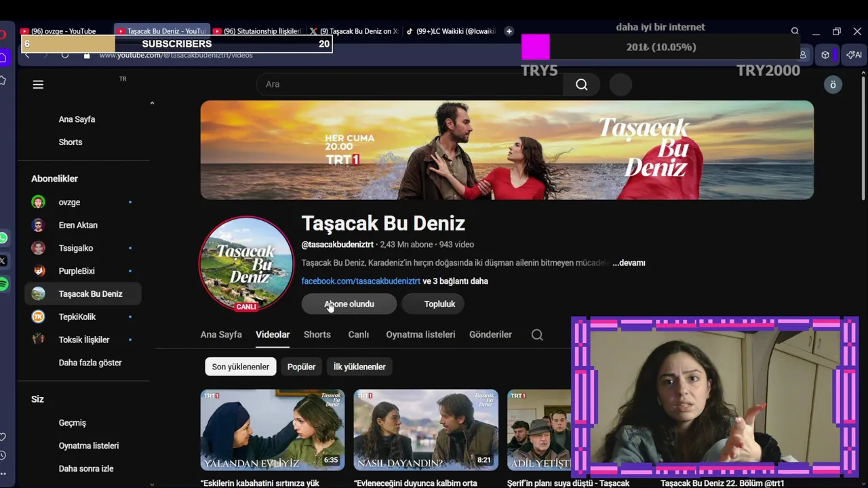Open the channel Shorts tab
868x488 pixels.
317,335
